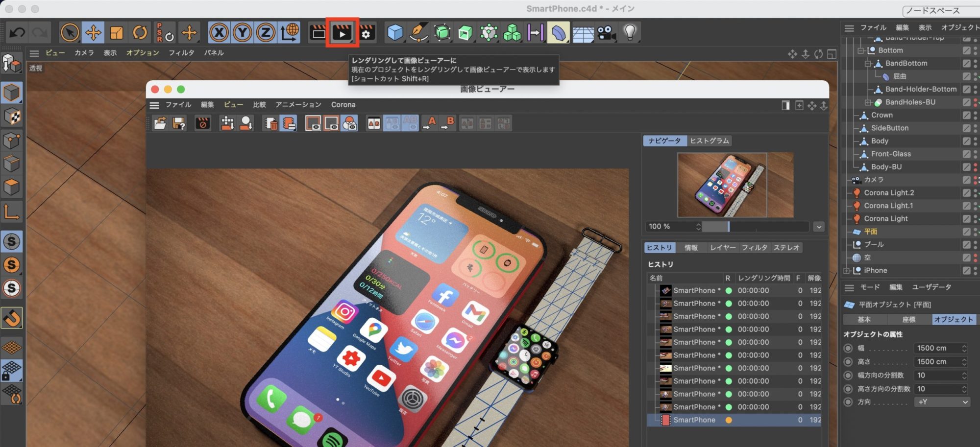Viewport: 980px width, 447px height.
Task: Toggle layer checkmark for Crown object
Action: [x=966, y=115]
